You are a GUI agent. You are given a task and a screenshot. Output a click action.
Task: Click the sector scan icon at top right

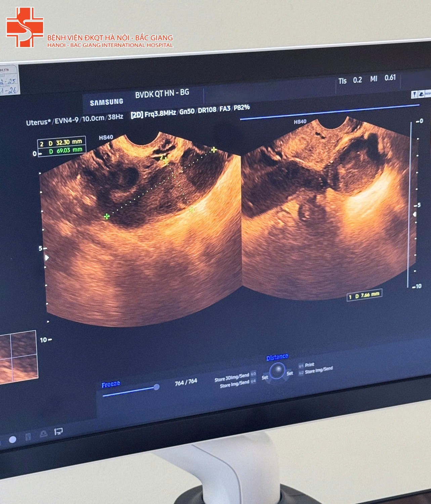click(x=421, y=94)
